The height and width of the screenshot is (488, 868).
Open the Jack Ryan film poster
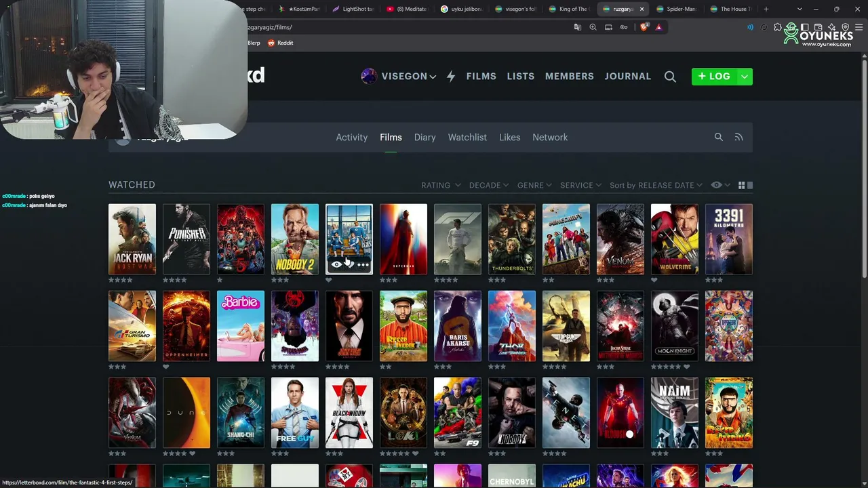[132, 239]
